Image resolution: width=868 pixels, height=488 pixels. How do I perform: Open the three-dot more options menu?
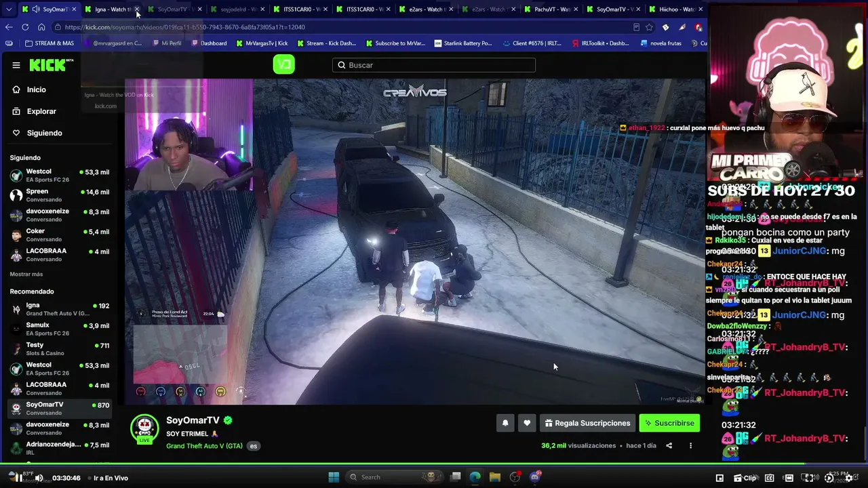point(690,446)
